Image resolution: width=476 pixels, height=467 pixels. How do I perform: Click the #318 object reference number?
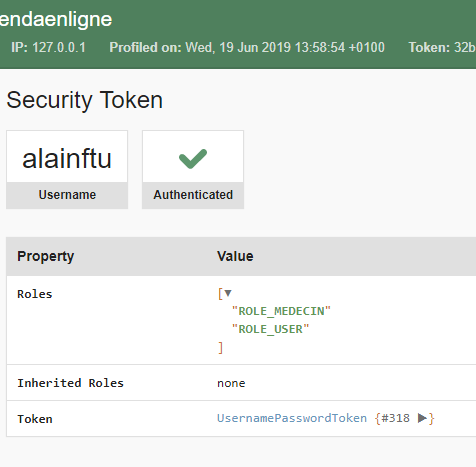click(395, 418)
